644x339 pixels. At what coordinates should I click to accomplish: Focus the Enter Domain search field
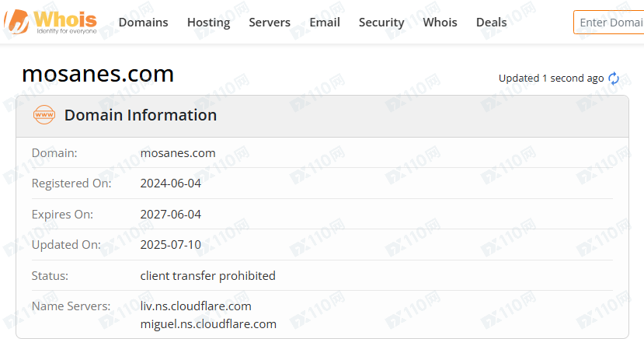(610, 23)
